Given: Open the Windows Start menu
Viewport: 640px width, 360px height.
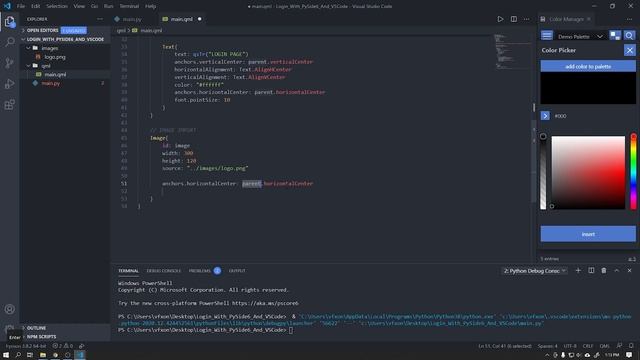Looking at the screenshot, I should 6,355.
